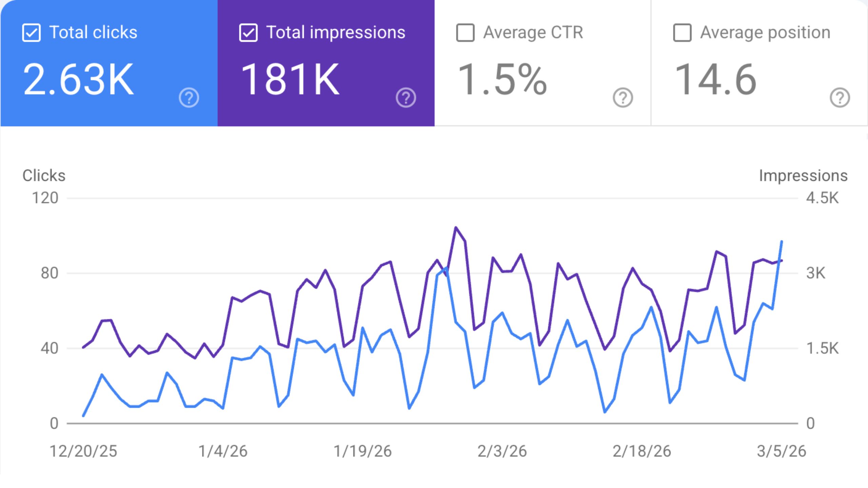Click the 1/4/26 date label
868x488 pixels.
223,451
